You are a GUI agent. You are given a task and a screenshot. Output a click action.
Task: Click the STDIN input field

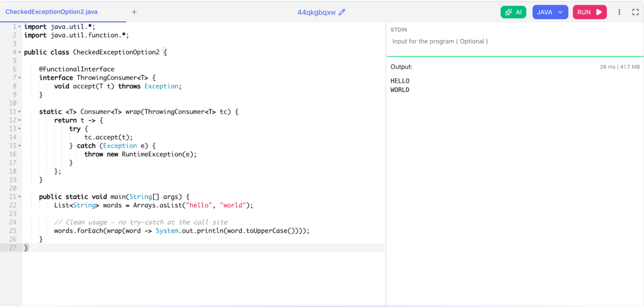(515, 41)
